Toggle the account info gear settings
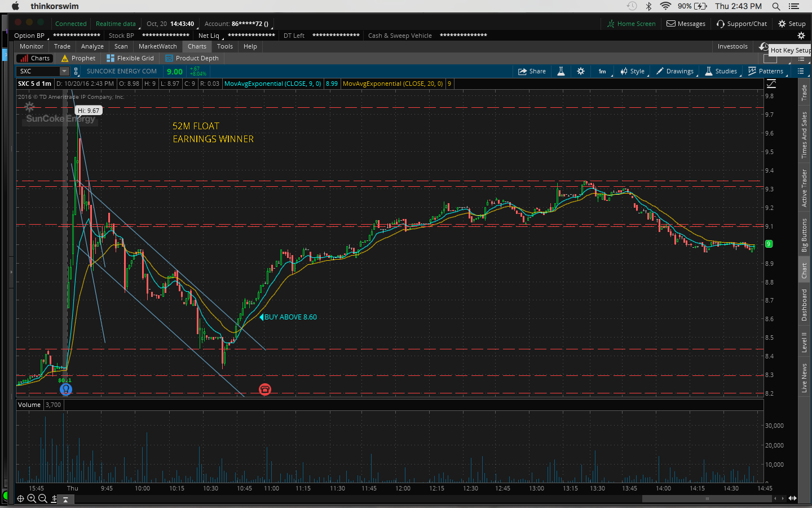Image resolution: width=812 pixels, height=508 pixels. click(801, 36)
